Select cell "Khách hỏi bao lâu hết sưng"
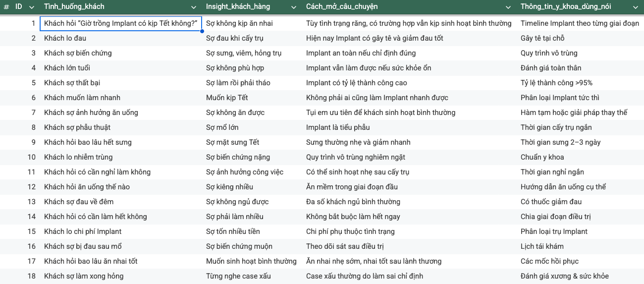The height and width of the screenshot is (284, 644). point(121,142)
